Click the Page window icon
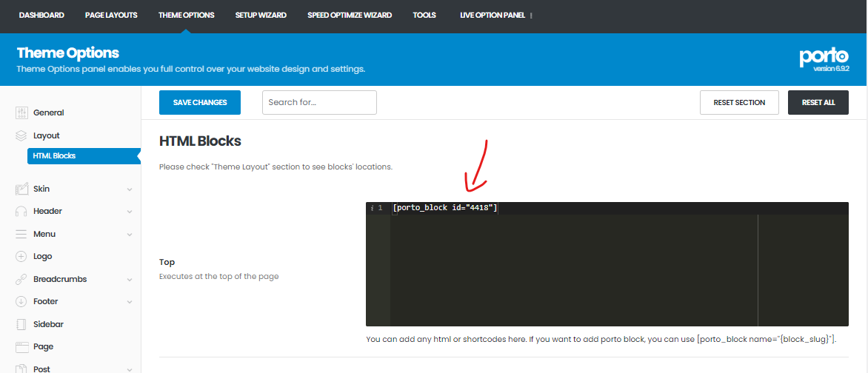Viewport: 868px width, 373px height. click(21, 347)
